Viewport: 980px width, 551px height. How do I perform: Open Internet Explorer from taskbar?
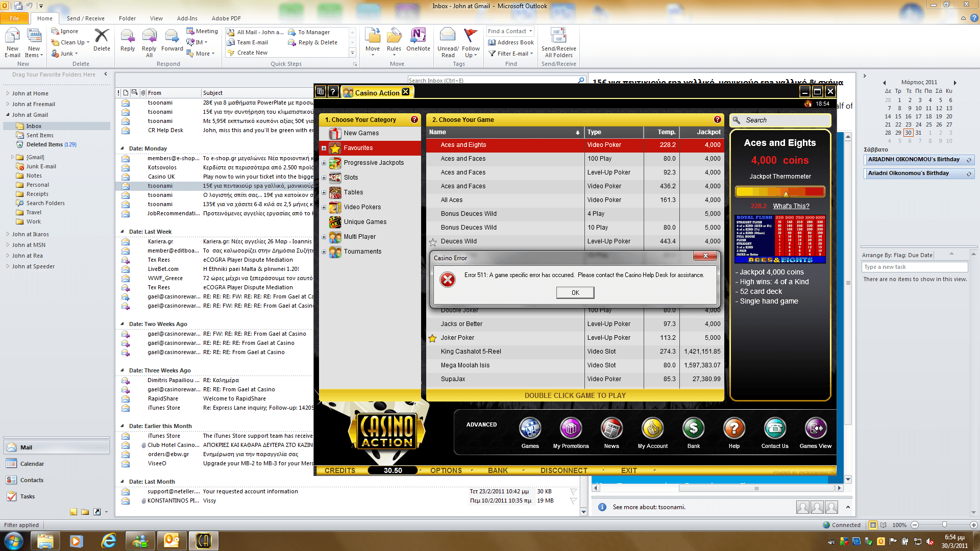pos(108,541)
